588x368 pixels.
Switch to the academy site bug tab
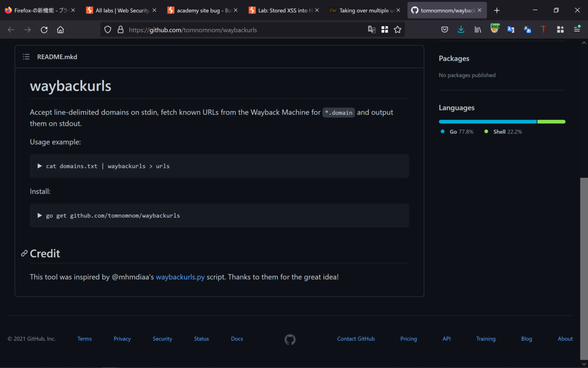click(x=203, y=10)
